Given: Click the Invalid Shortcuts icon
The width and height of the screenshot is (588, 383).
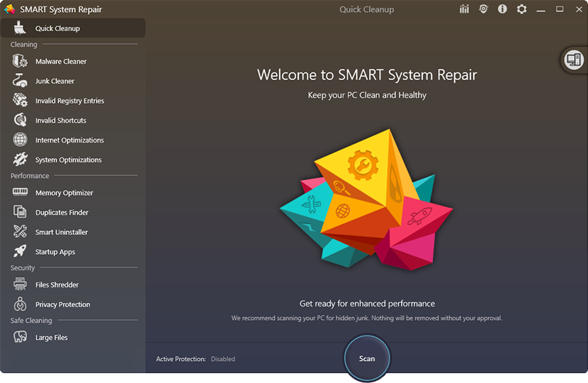Looking at the screenshot, I should 20,120.
